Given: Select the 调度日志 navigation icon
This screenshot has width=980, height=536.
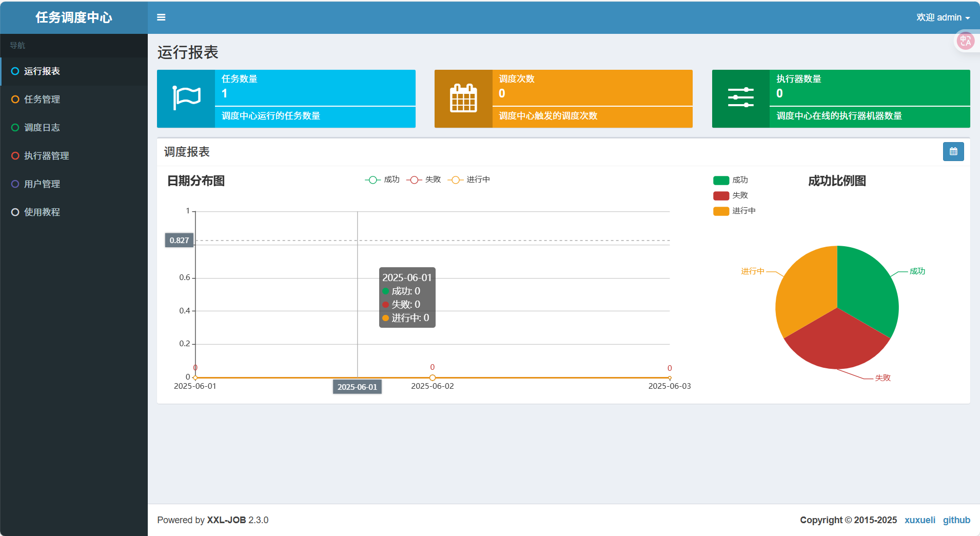Looking at the screenshot, I should (14, 127).
